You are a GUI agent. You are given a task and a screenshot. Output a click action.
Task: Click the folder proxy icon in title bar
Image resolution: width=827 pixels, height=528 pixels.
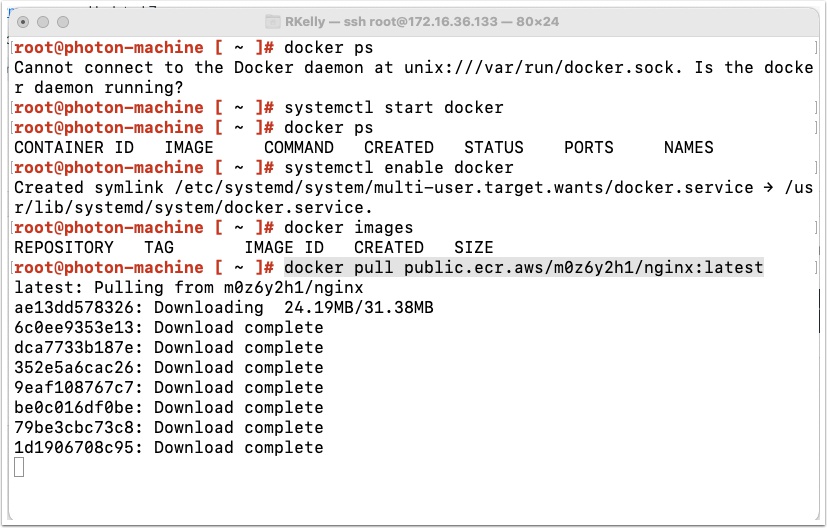pyautogui.click(x=272, y=22)
